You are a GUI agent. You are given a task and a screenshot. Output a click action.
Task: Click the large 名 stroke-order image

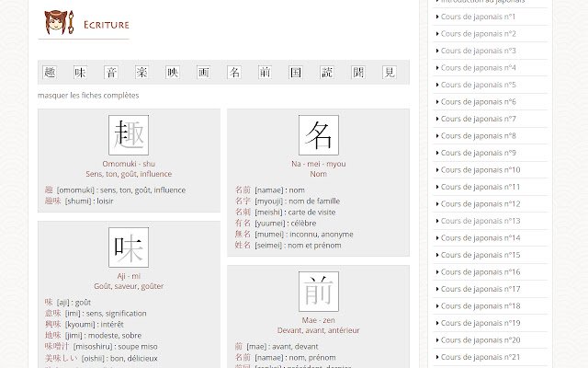319,135
